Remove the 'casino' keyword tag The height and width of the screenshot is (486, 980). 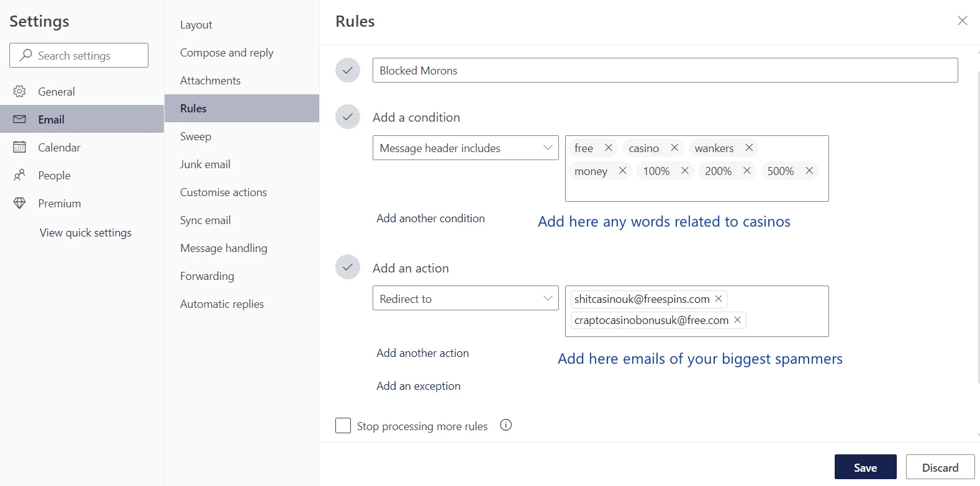674,148
